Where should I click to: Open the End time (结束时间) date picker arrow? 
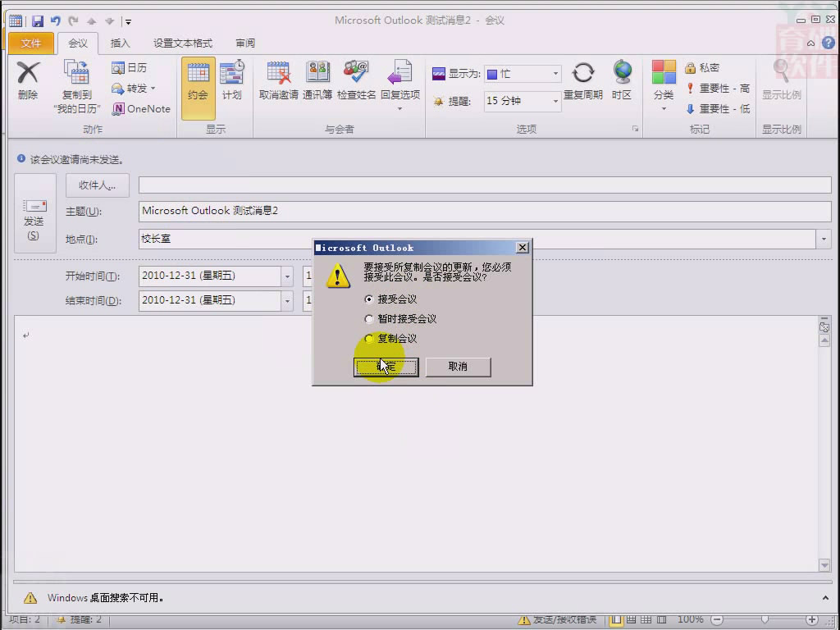(x=288, y=301)
